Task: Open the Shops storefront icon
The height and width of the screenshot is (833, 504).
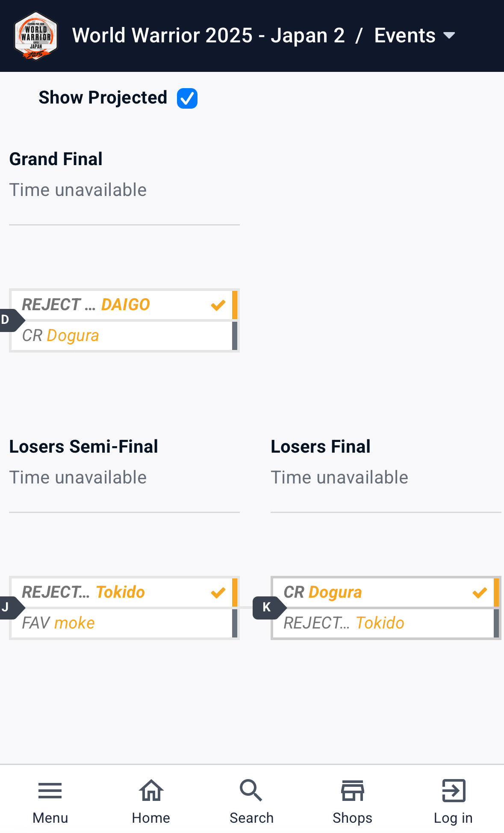Action: tap(352, 791)
